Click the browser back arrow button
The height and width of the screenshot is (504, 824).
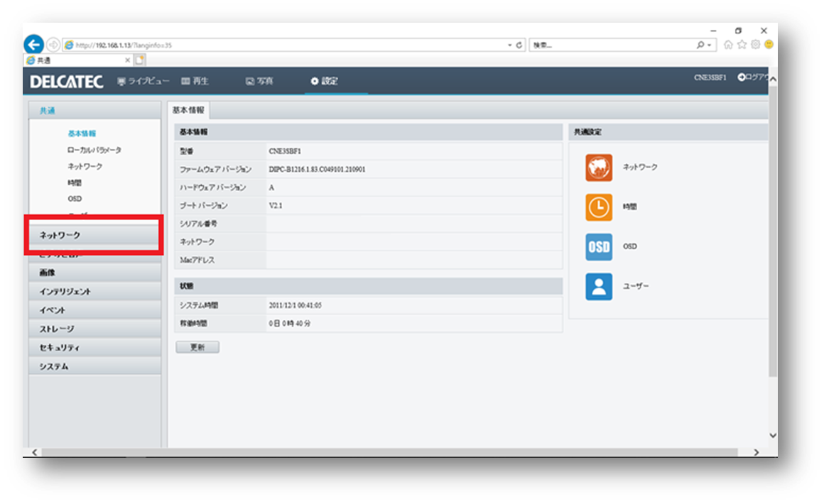(33, 45)
